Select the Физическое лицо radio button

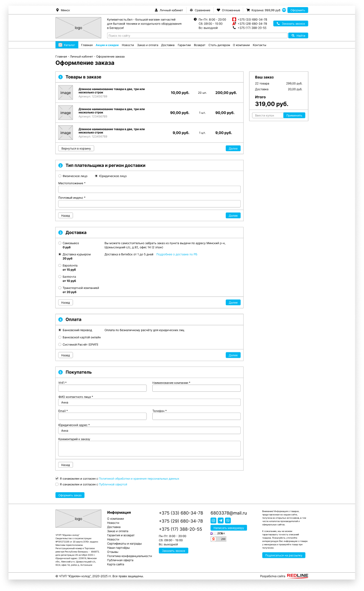[x=60, y=176]
